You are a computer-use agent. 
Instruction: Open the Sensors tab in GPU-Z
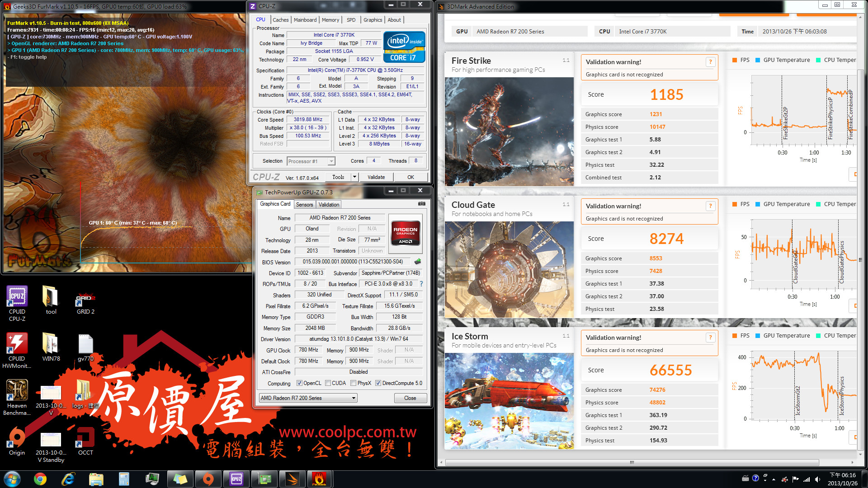[304, 205]
